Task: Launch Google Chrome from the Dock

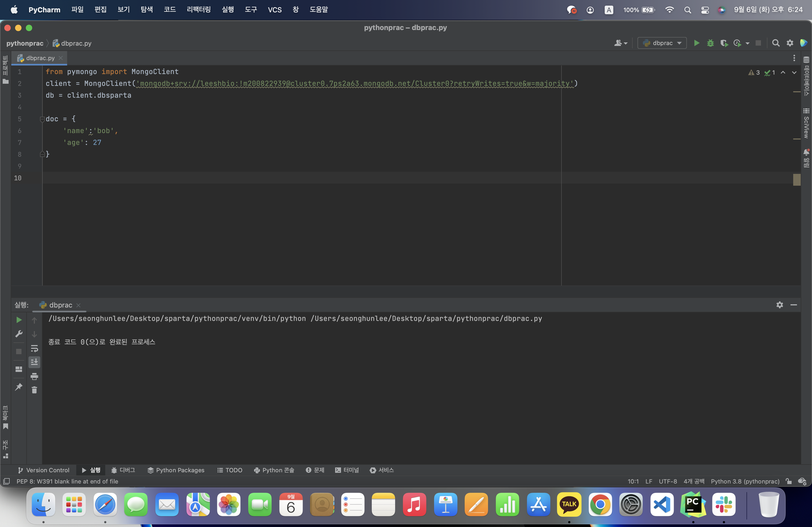Action: 600,504
